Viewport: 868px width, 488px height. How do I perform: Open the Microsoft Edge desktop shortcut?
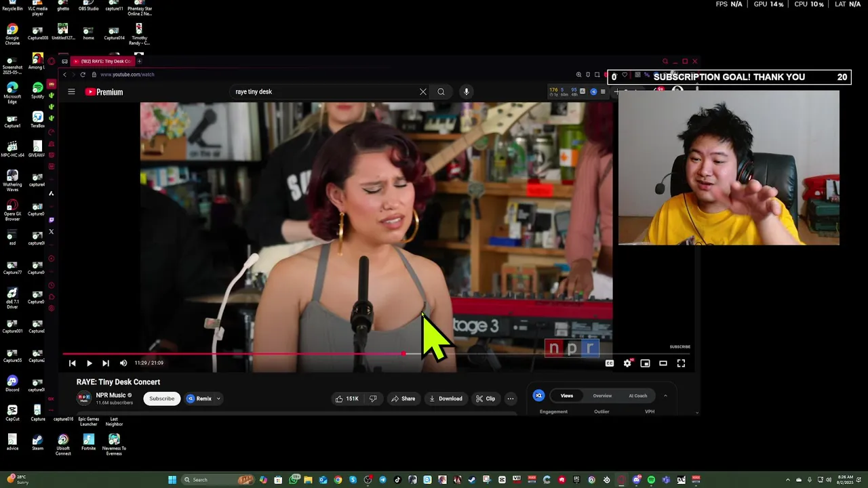[x=12, y=92]
